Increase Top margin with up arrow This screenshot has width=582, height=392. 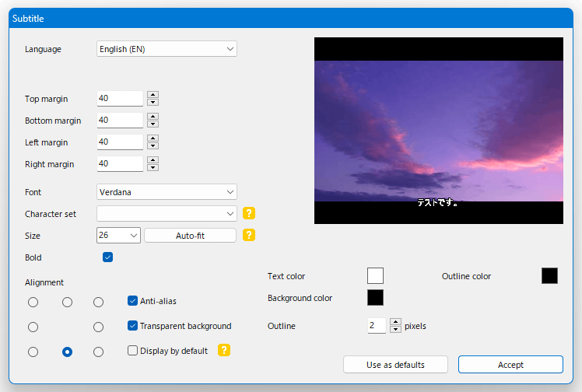point(153,95)
